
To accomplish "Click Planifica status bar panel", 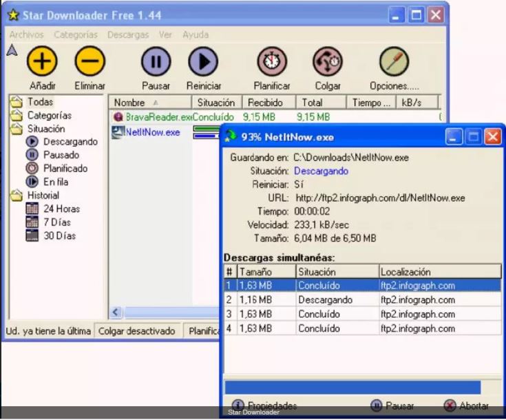I will [203, 331].
